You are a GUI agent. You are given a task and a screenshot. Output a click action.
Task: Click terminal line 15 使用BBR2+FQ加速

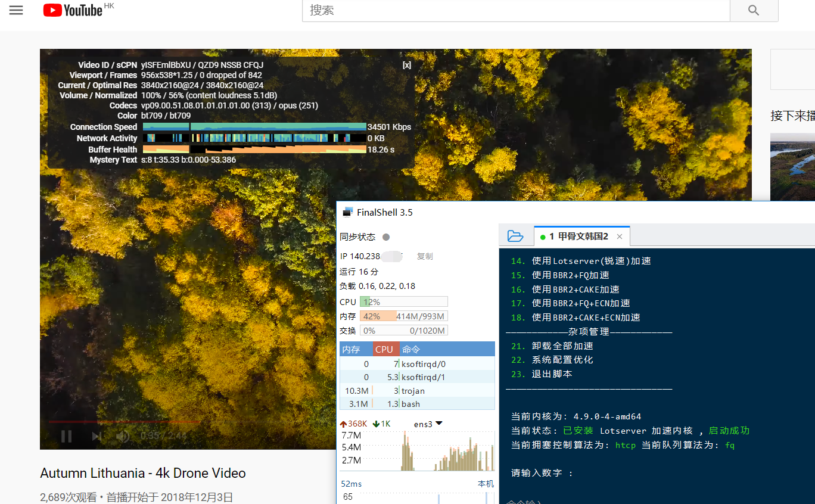[x=560, y=275]
